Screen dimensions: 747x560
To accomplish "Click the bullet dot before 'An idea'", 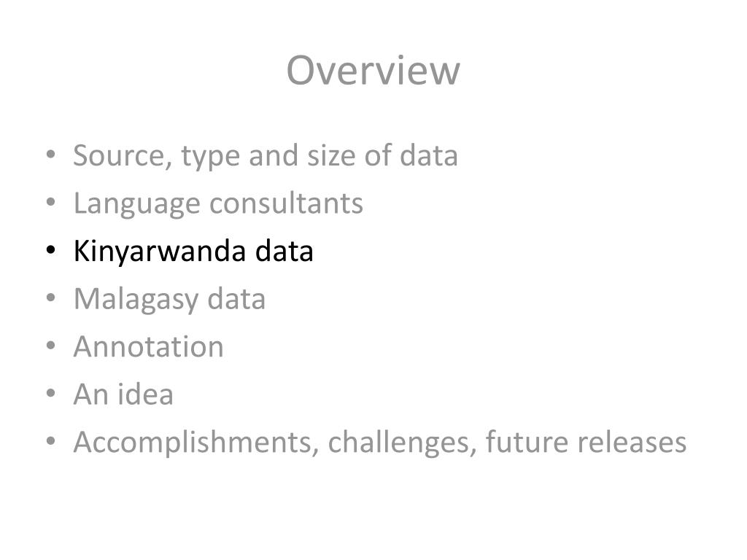I will click(x=51, y=393).
